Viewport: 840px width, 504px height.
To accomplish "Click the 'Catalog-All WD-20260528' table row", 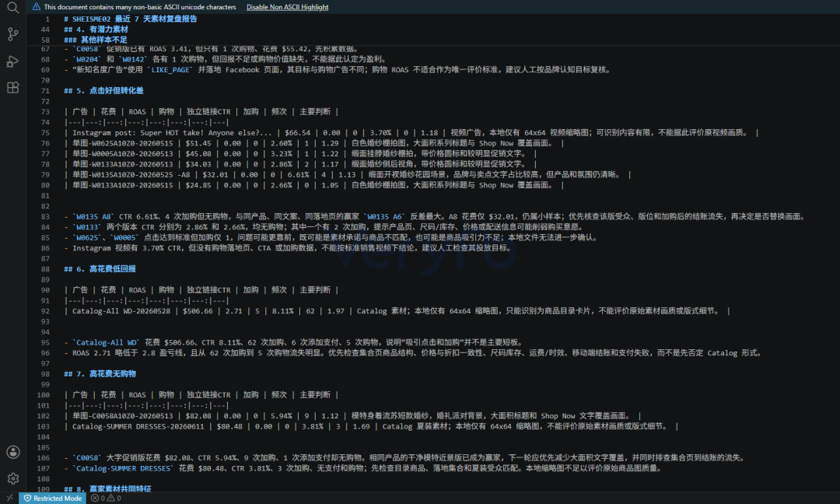I will (397, 311).
